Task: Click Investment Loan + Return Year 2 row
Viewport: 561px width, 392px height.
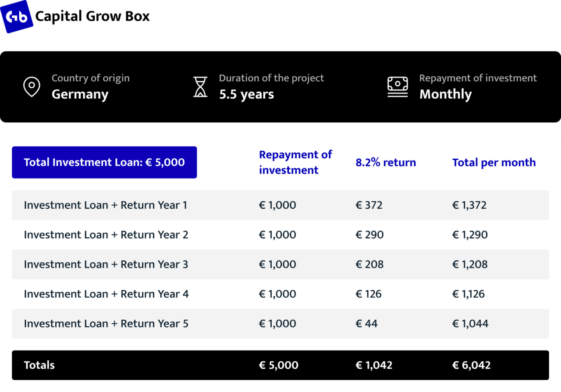Action: tap(280, 235)
